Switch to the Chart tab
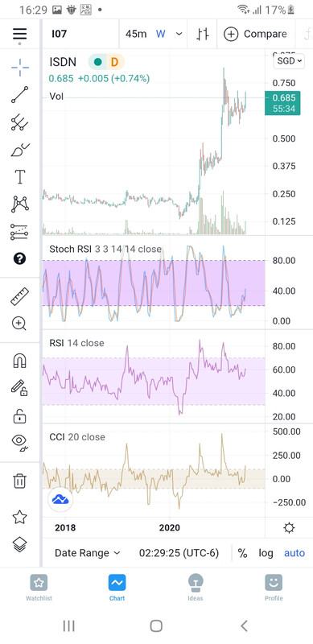The height and width of the screenshot is (644, 313). 117,588
